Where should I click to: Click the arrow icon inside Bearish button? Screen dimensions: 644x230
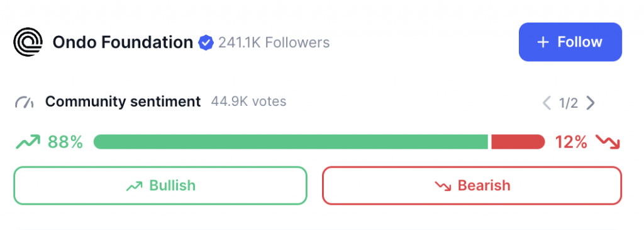tap(443, 186)
